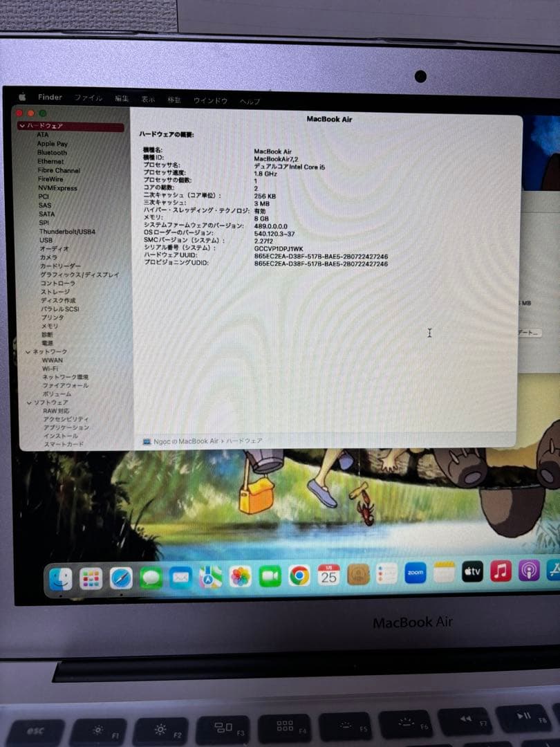Collapse the ハードウェア section
This screenshot has height=747, width=560.
(x=21, y=125)
